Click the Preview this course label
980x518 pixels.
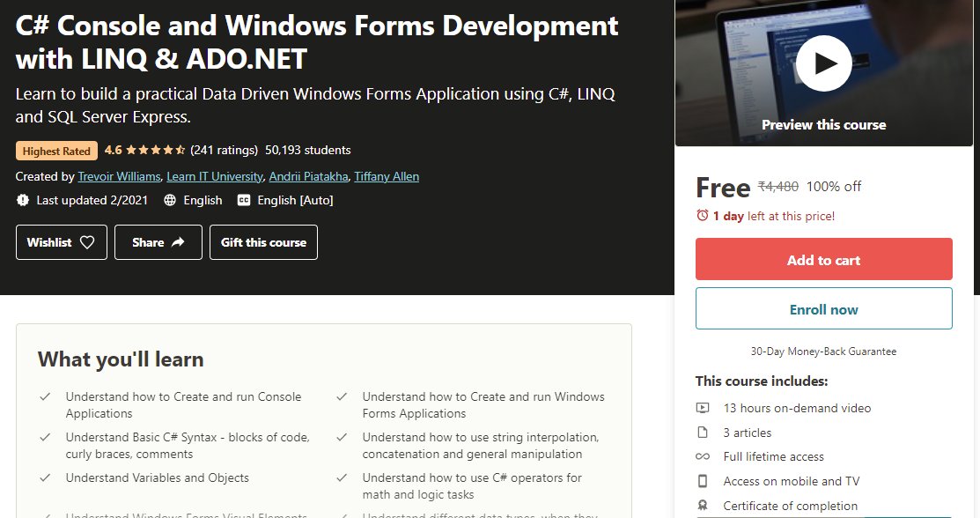coord(824,124)
